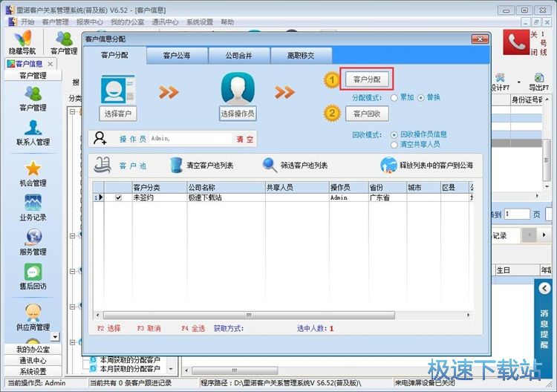Select the 累加 assignment mode
Image resolution: width=557 pixels, height=392 pixels.
394,98
